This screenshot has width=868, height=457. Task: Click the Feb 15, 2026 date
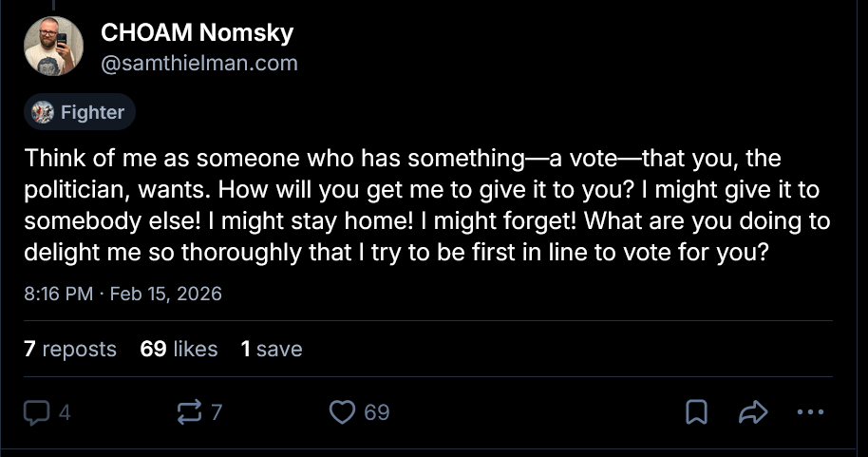click(x=166, y=294)
